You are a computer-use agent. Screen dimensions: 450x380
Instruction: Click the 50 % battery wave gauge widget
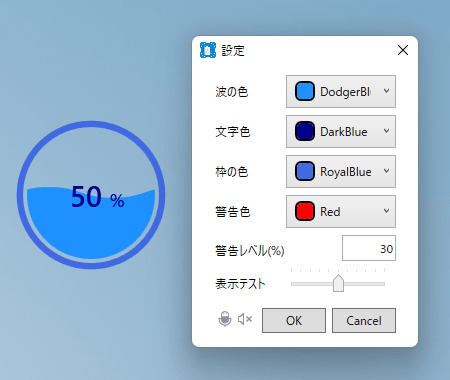91,195
